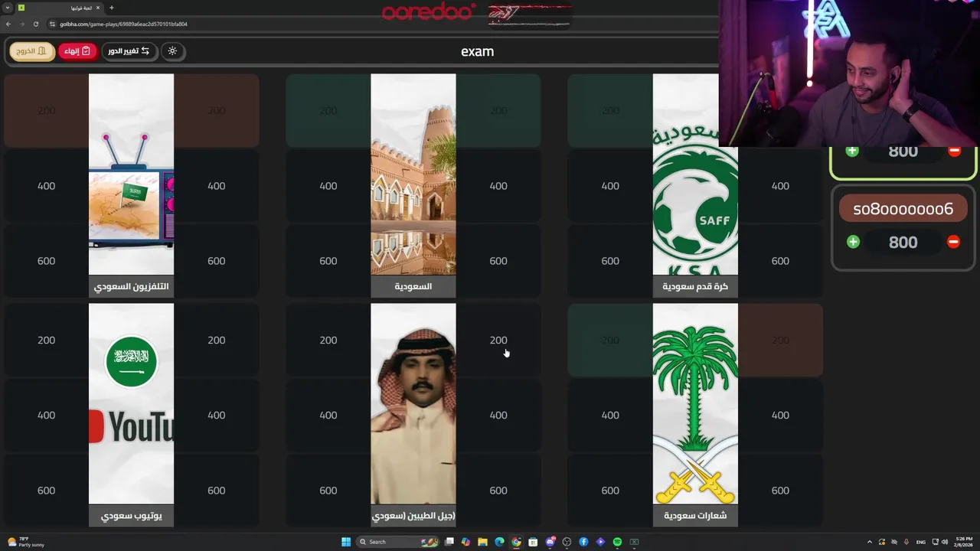Open Discord from the taskbar
The width and height of the screenshot is (980, 551).
click(x=550, y=542)
